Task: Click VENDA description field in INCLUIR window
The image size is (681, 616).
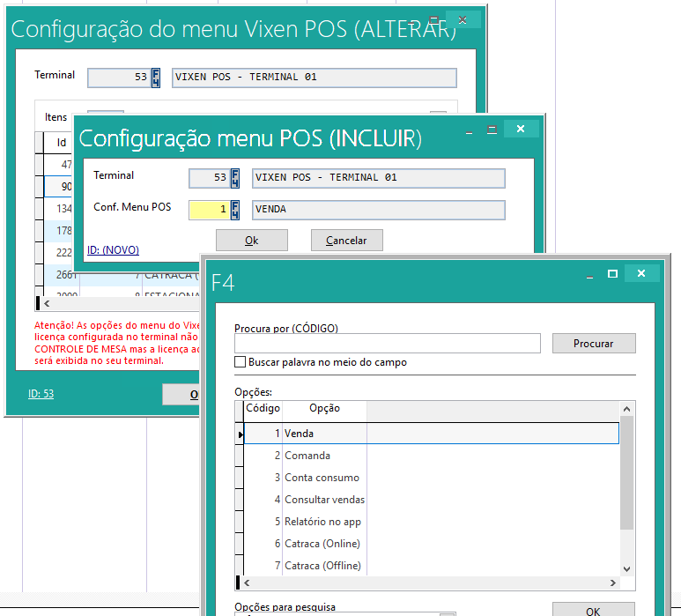Action: click(x=378, y=210)
